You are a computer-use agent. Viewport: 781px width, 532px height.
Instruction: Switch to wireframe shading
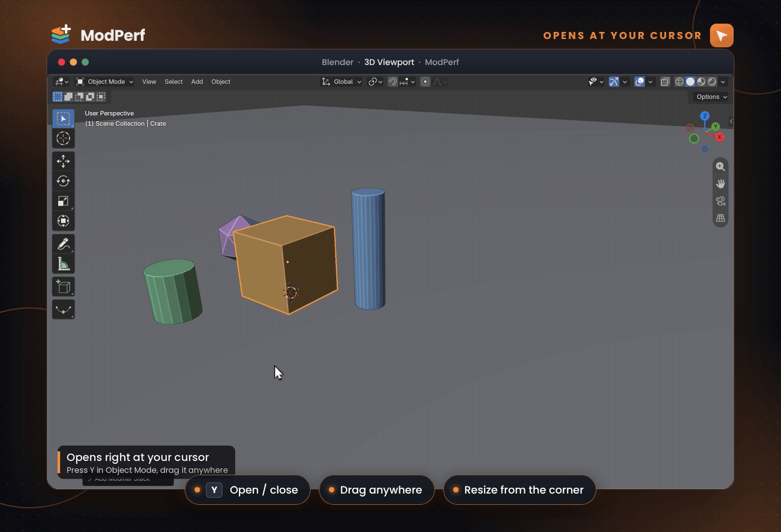click(679, 82)
